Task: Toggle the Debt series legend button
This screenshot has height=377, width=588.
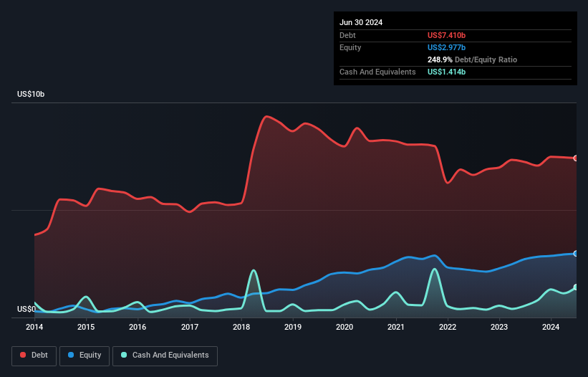Action: tap(34, 355)
